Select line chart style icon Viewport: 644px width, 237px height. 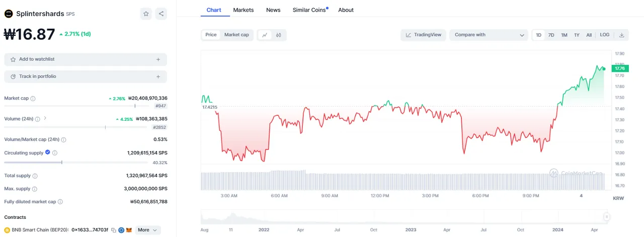(x=265, y=35)
